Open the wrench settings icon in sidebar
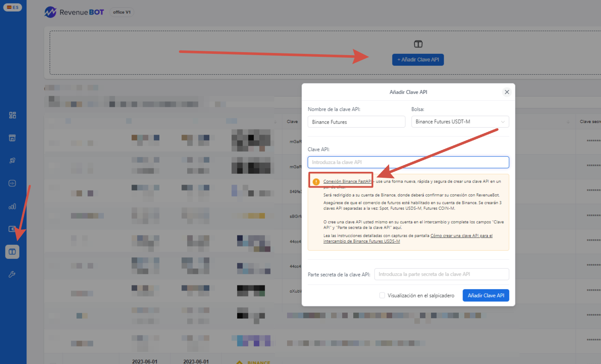Screen dimensions: 601x364 (12, 274)
